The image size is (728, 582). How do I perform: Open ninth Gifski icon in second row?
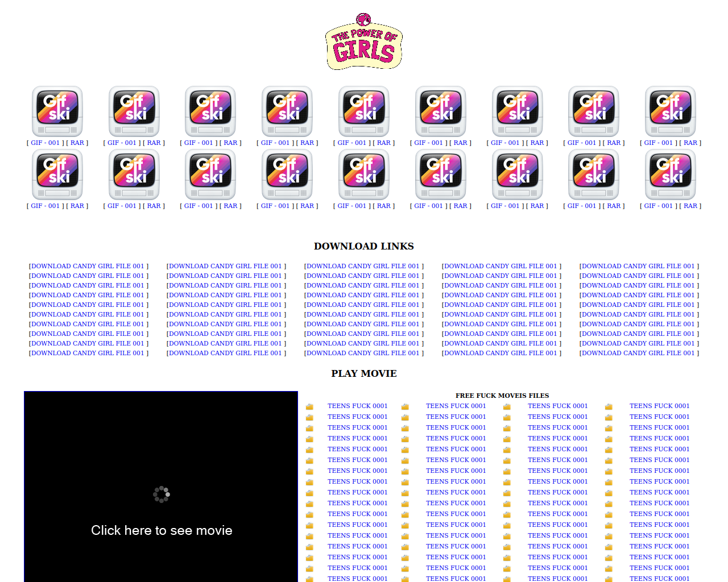pos(671,174)
